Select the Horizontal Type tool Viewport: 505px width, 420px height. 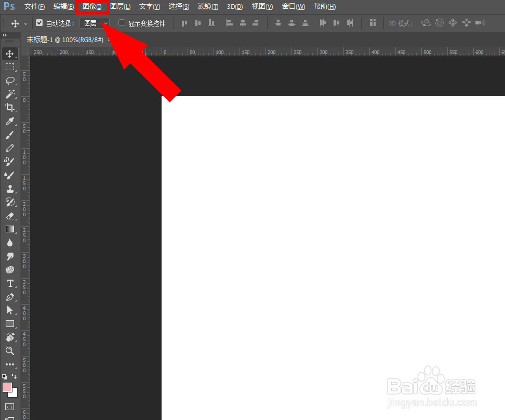(10, 283)
